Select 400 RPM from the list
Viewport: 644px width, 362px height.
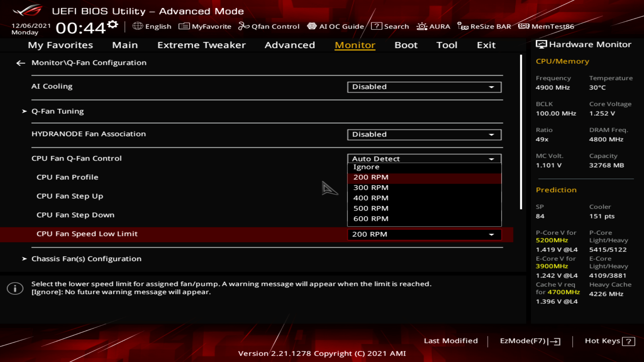coord(371,198)
